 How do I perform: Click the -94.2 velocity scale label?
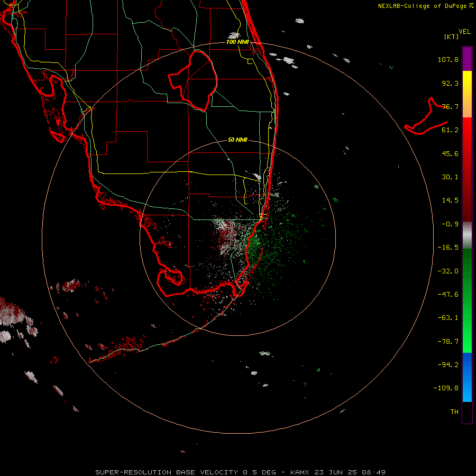[x=448, y=365]
